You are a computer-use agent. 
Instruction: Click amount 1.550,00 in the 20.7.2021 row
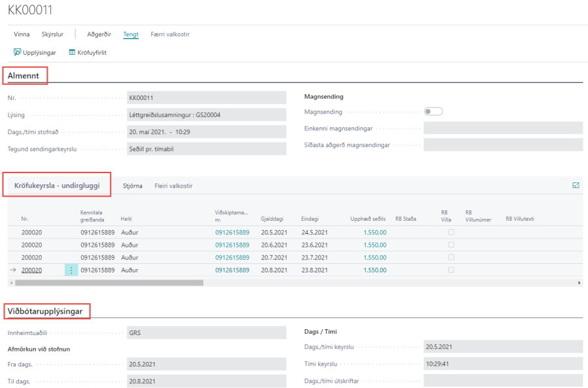point(374,257)
